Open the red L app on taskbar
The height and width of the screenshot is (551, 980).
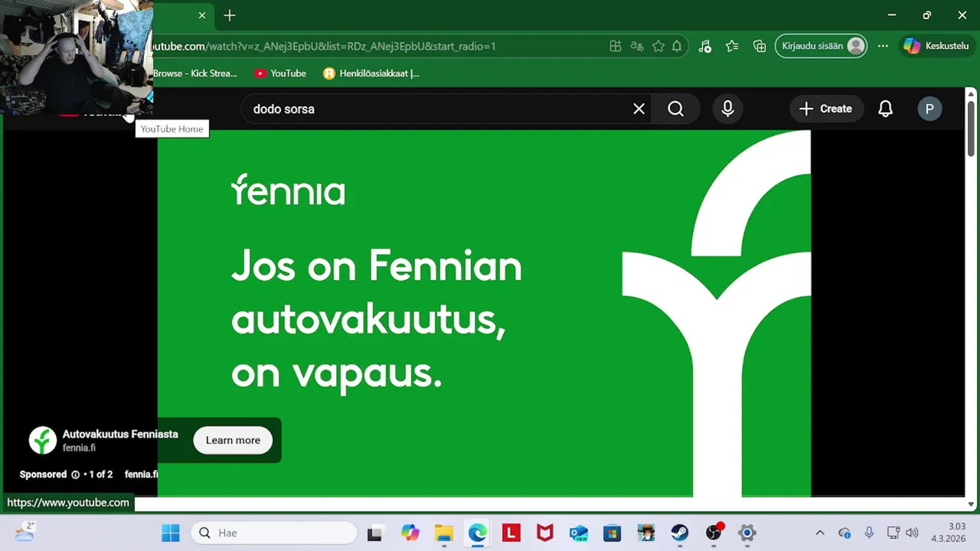(x=511, y=533)
